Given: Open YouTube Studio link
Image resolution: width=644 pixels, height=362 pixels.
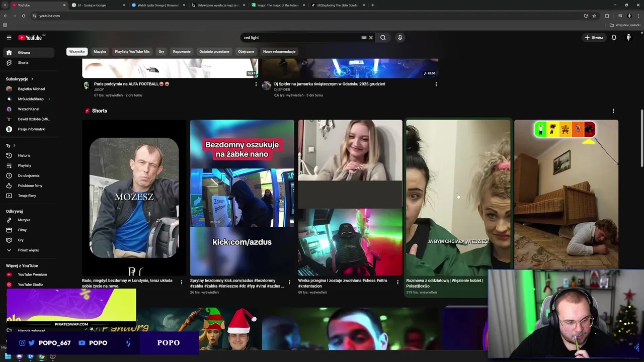Looking at the screenshot, I should pos(30,285).
